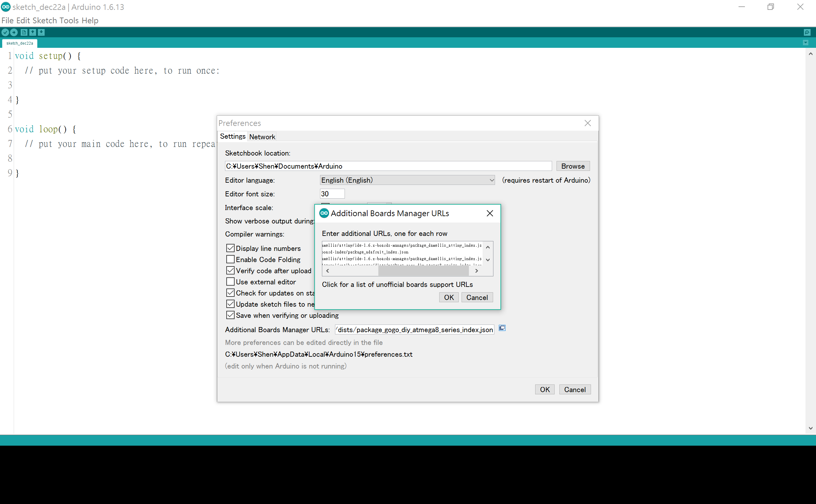Click the Arduino logo in the title bar
This screenshot has height=504, width=816.
point(6,7)
